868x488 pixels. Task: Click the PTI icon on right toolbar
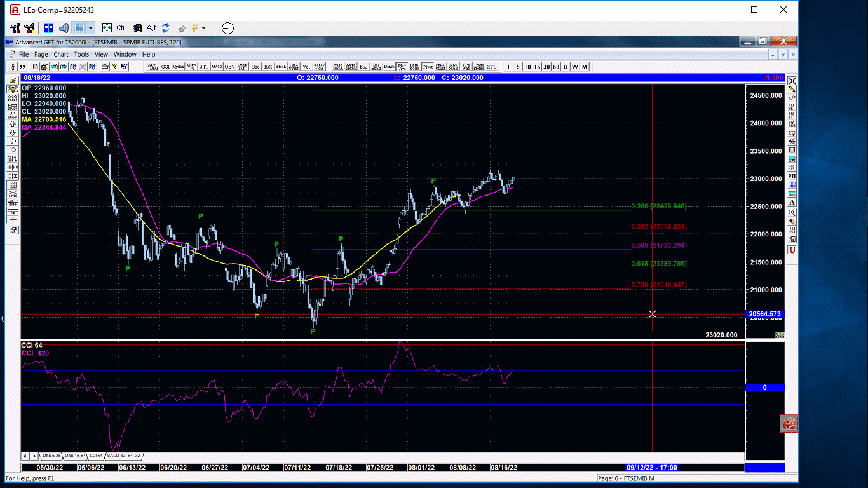(792, 176)
